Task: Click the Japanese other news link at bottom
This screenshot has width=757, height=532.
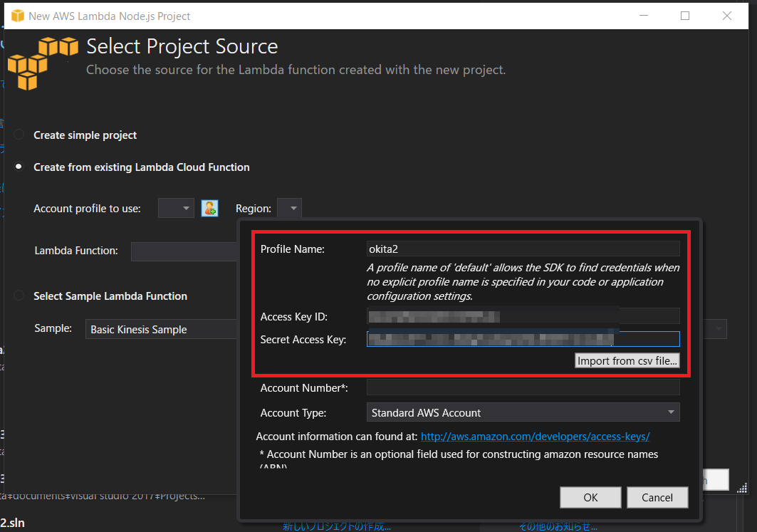Action: (558, 526)
